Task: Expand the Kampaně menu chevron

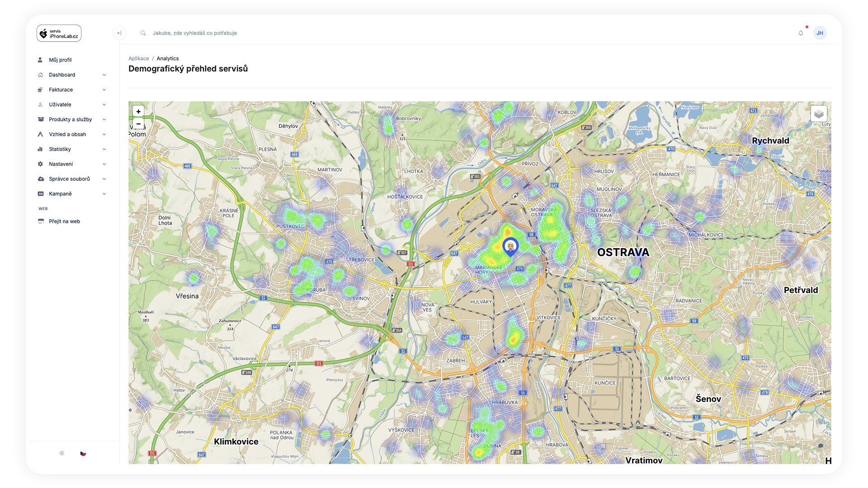Action: tap(104, 194)
